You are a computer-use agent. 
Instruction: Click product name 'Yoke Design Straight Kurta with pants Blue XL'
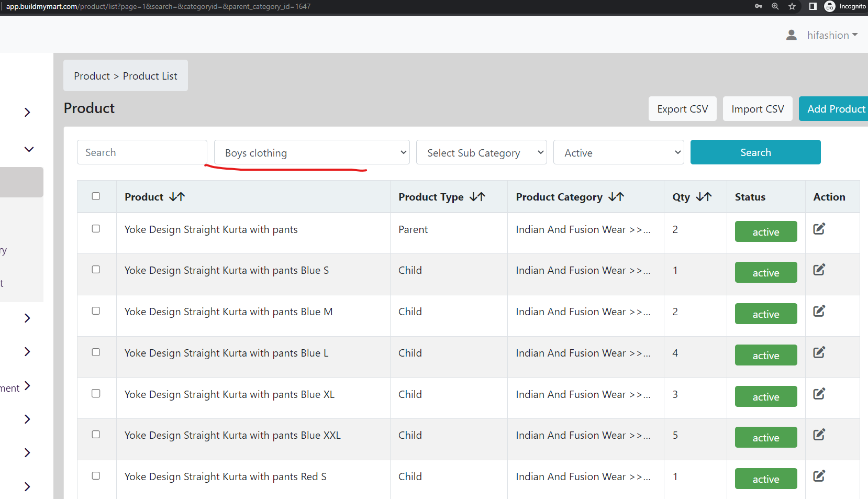[229, 394]
